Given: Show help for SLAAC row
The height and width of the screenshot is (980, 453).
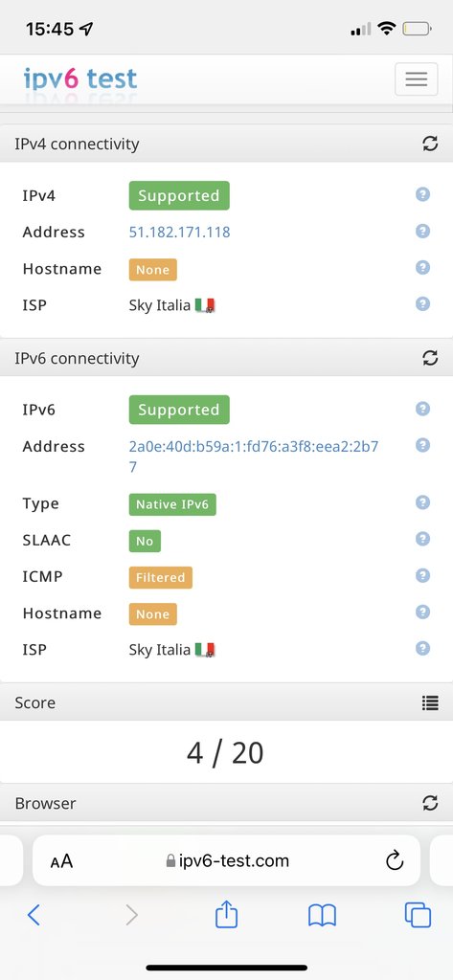Looking at the screenshot, I should [x=423, y=539].
